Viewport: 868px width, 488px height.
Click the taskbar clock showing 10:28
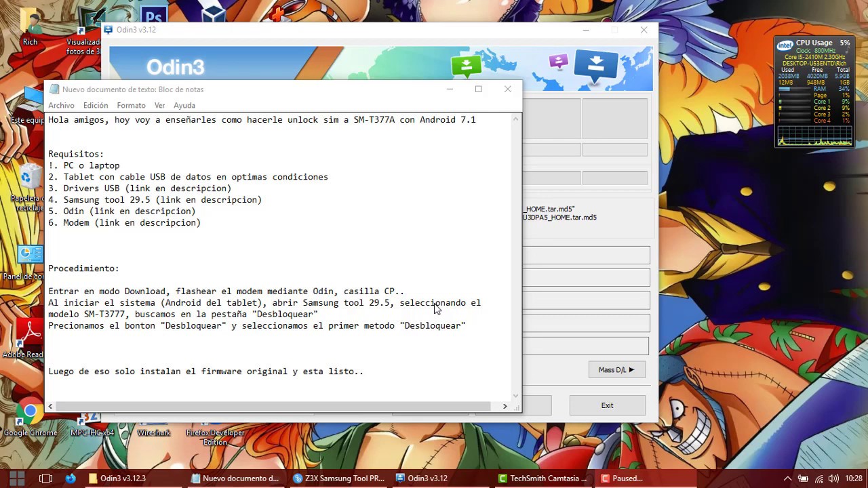coord(854,478)
